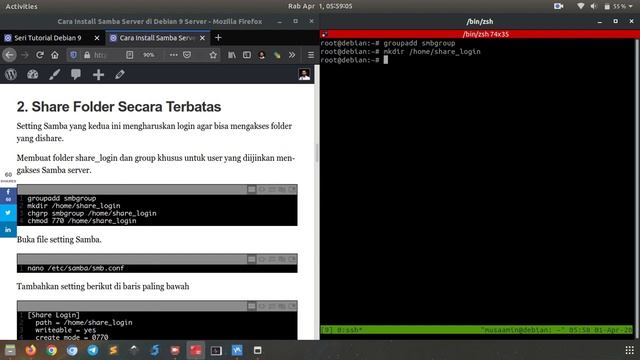640x360 pixels.
Task: Open the WordPress comments bubble icon
Action: 76,74
